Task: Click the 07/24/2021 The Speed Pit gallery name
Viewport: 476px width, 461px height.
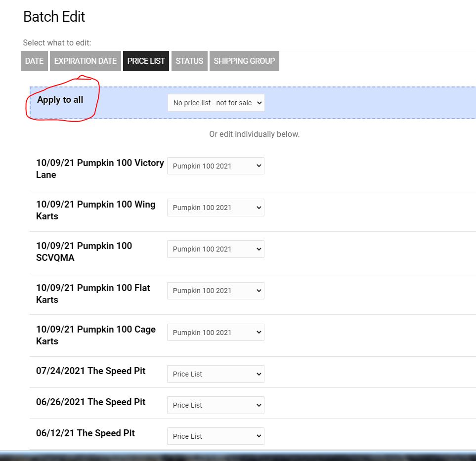Action: (x=90, y=371)
